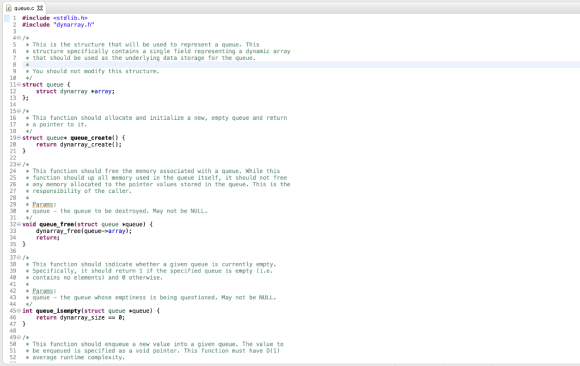
Task: Click the closing '};' on line 13
Action: pyautogui.click(x=25, y=98)
